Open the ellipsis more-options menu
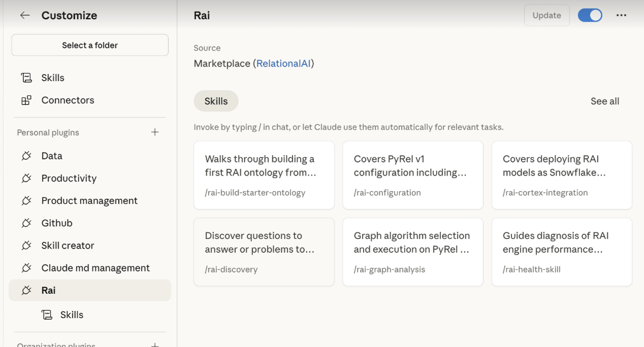The image size is (644, 347). (x=621, y=15)
